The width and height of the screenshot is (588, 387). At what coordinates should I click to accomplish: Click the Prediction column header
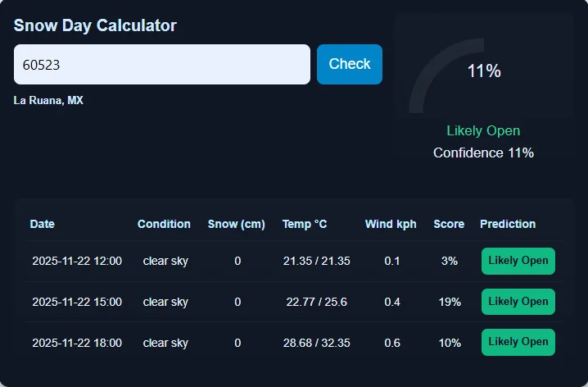point(508,224)
